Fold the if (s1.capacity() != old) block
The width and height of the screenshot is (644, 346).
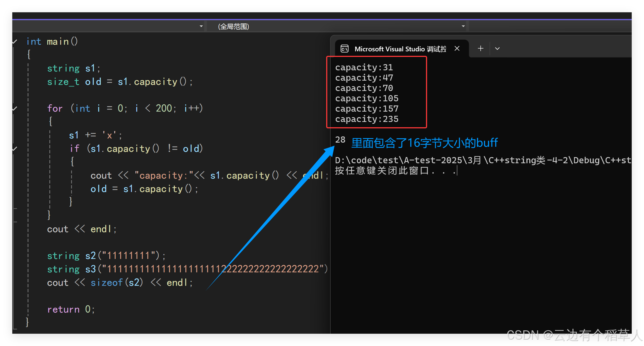point(15,149)
